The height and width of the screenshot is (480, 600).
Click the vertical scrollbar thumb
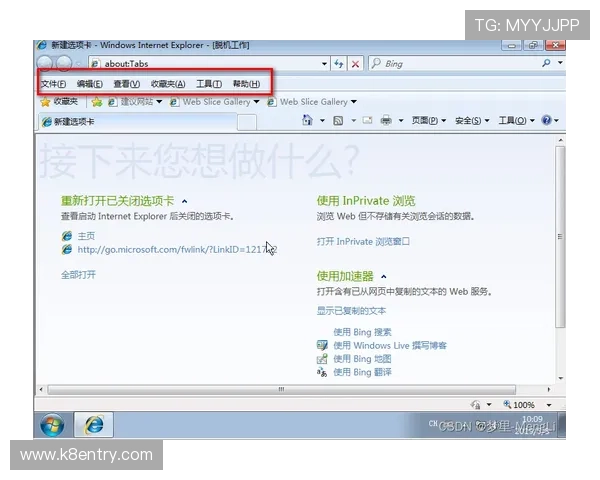pos(560,237)
